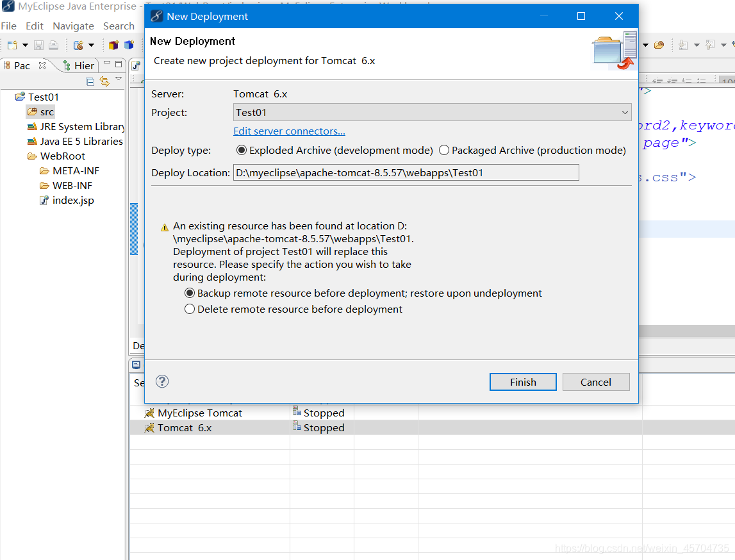735x560 pixels.
Task: Click the warning triangle icon beside the message
Action: pyautogui.click(x=165, y=227)
